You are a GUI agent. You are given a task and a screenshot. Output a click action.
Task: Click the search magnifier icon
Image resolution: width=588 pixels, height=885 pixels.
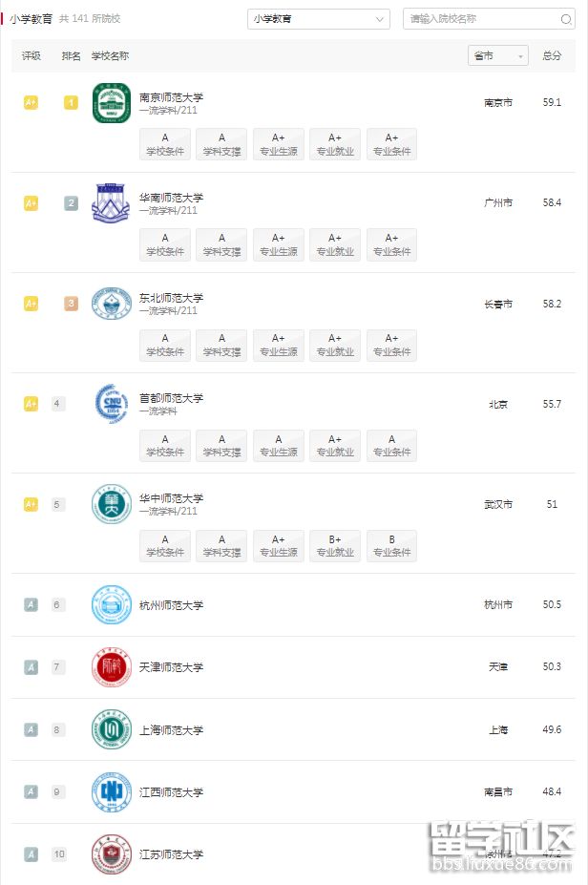(567, 19)
